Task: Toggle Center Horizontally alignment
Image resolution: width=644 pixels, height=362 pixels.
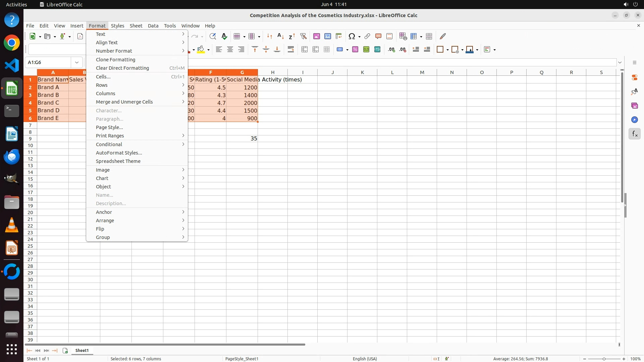Action: click(230, 50)
